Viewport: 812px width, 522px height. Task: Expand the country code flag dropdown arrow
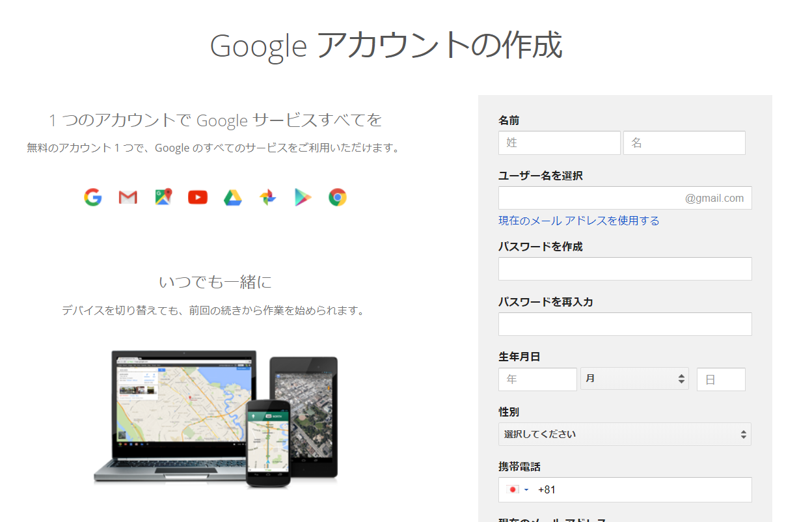click(x=526, y=489)
